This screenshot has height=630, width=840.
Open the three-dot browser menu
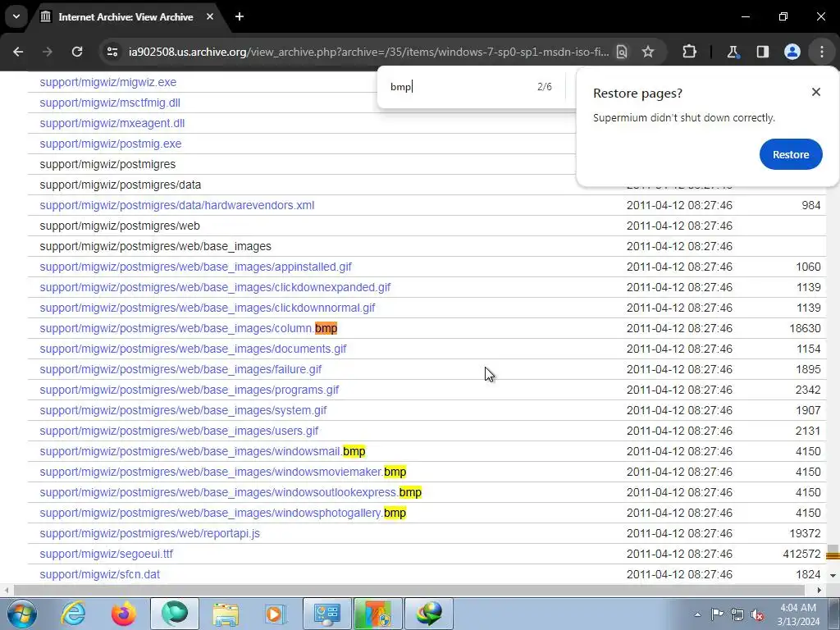click(822, 52)
